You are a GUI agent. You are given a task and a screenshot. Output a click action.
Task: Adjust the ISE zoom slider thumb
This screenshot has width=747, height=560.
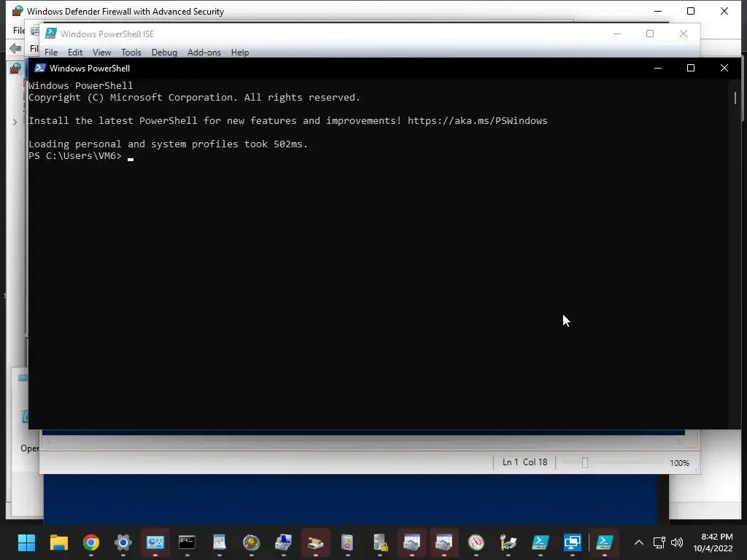pyautogui.click(x=585, y=462)
